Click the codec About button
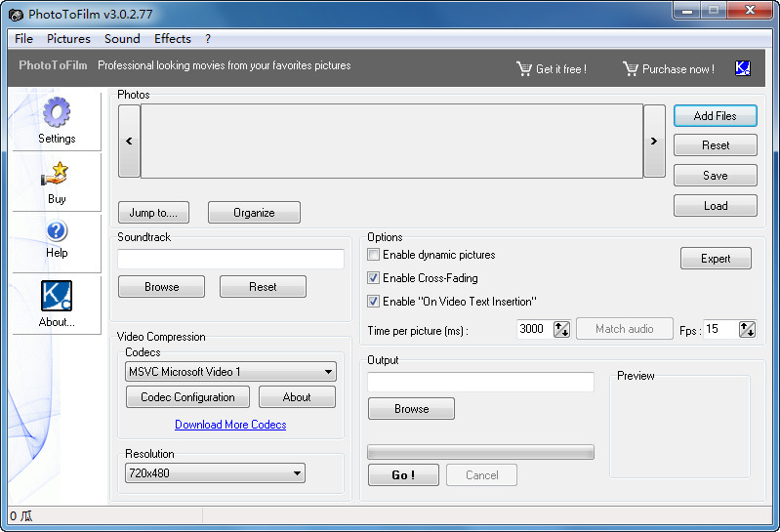 [297, 397]
